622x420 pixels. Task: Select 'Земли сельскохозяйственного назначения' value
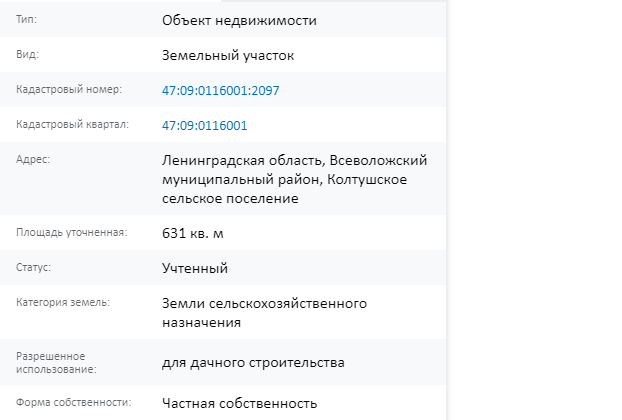(265, 313)
